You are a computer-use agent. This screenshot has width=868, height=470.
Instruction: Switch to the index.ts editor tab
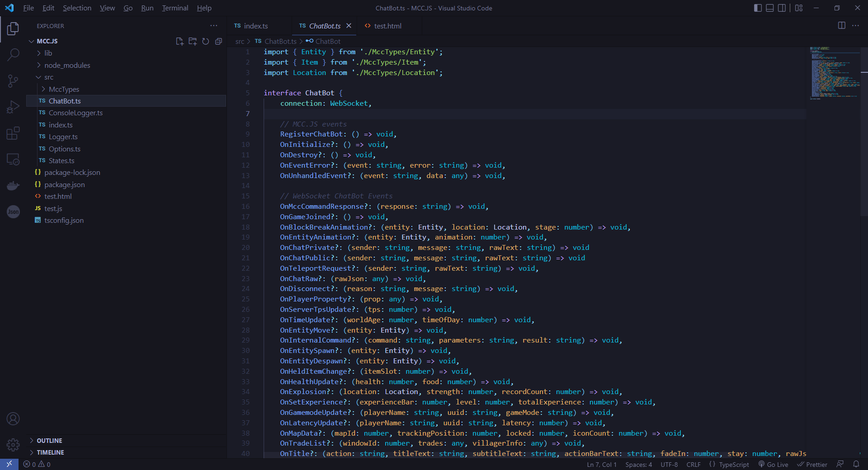pyautogui.click(x=259, y=26)
